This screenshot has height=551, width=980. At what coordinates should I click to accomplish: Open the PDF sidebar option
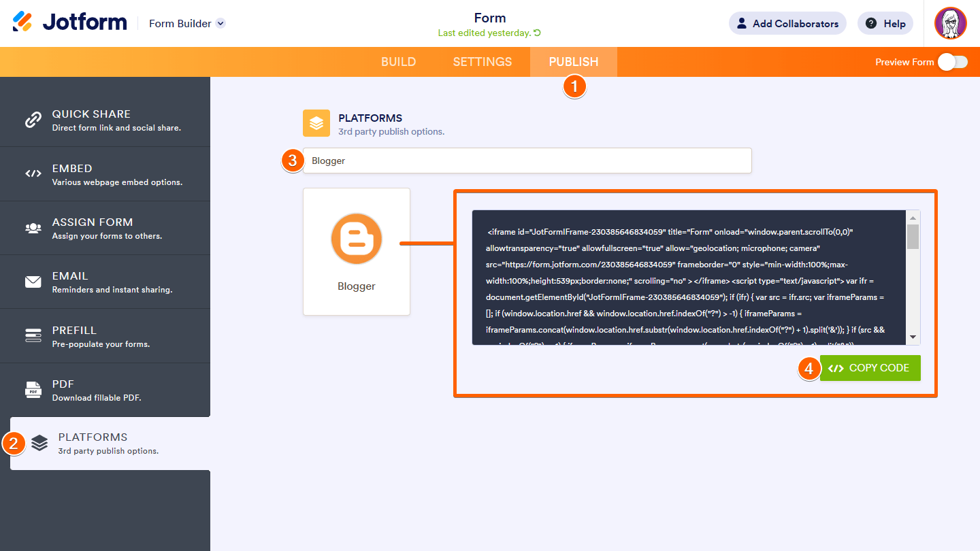[105, 390]
